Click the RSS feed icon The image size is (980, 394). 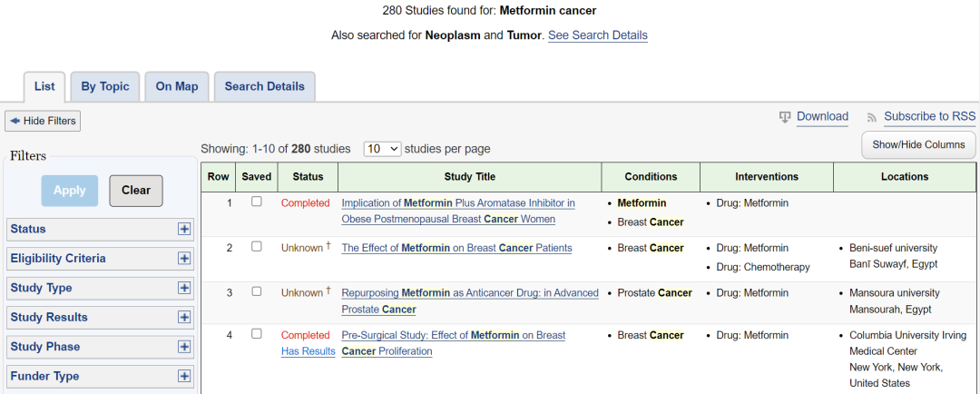click(x=872, y=117)
